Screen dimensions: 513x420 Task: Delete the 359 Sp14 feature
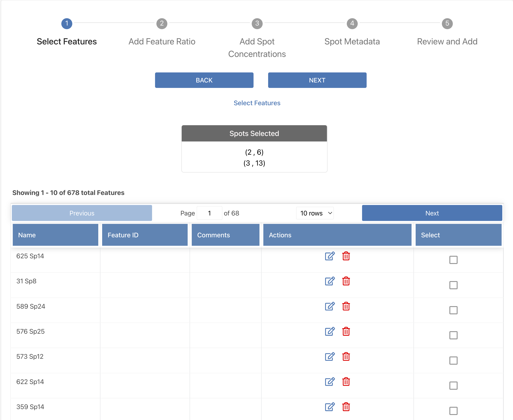346,407
